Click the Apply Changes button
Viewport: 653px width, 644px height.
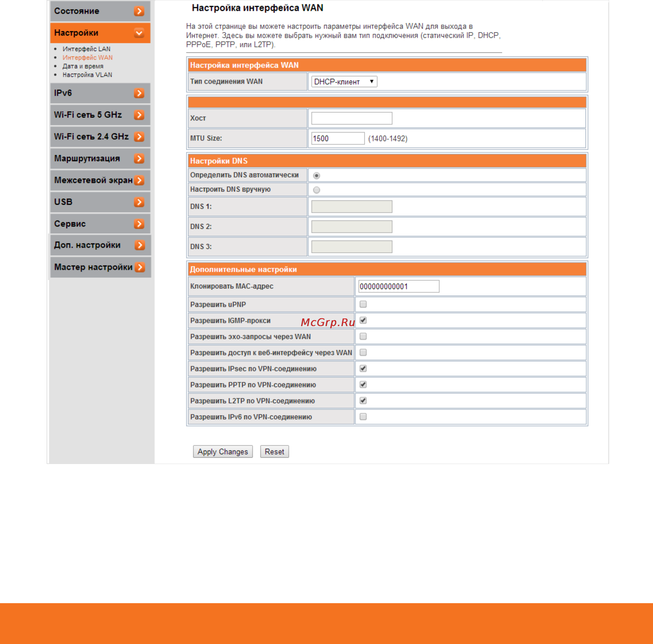[x=223, y=452]
